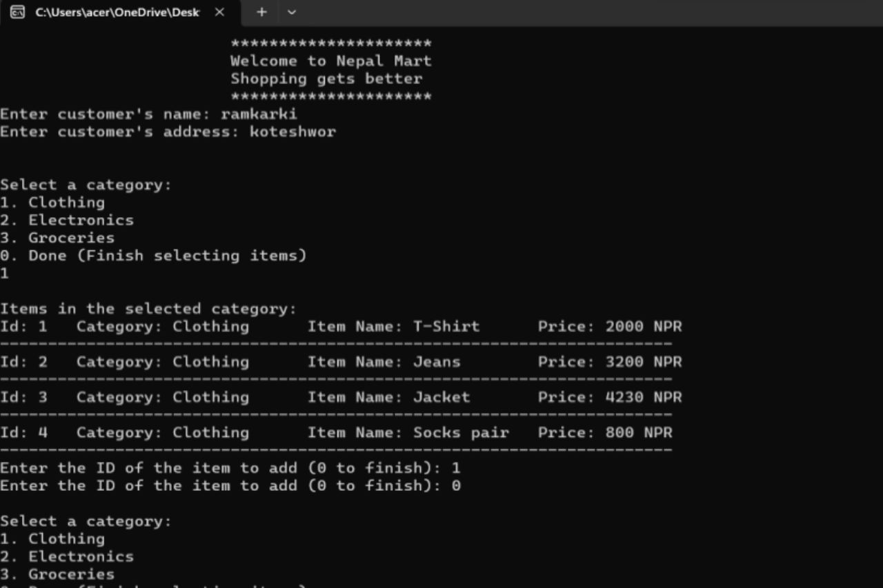The width and height of the screenshot is (883, 588).
Task: Click the item ID prompt ending with 0
Action: click(x=230, y=486)
